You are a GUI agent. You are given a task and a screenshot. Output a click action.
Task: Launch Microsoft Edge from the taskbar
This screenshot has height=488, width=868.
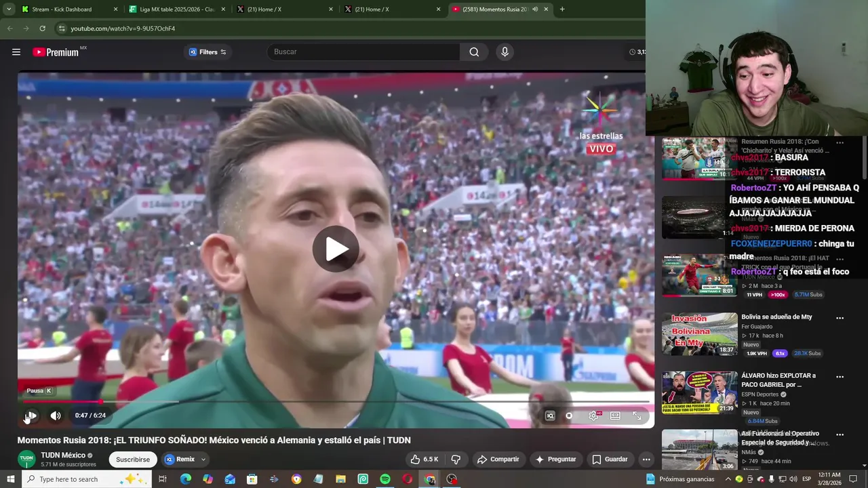click(185, 479)
